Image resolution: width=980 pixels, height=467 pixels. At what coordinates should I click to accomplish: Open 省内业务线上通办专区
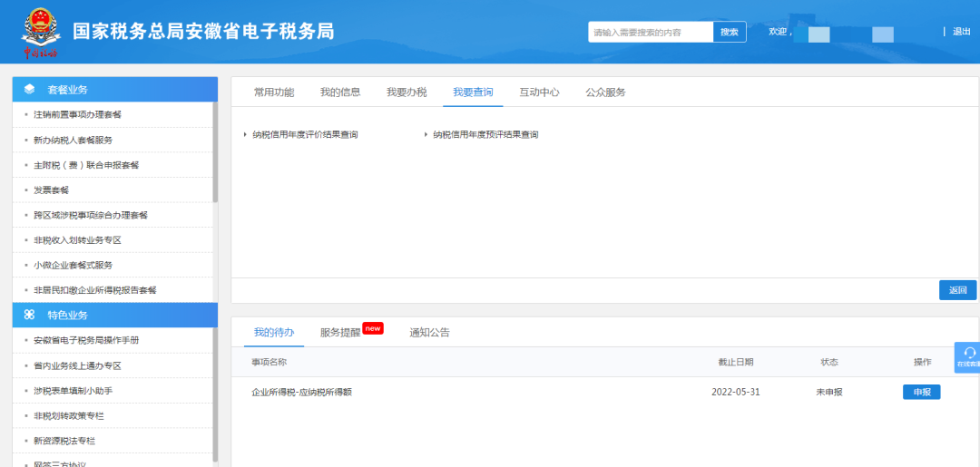coord(77,365)
